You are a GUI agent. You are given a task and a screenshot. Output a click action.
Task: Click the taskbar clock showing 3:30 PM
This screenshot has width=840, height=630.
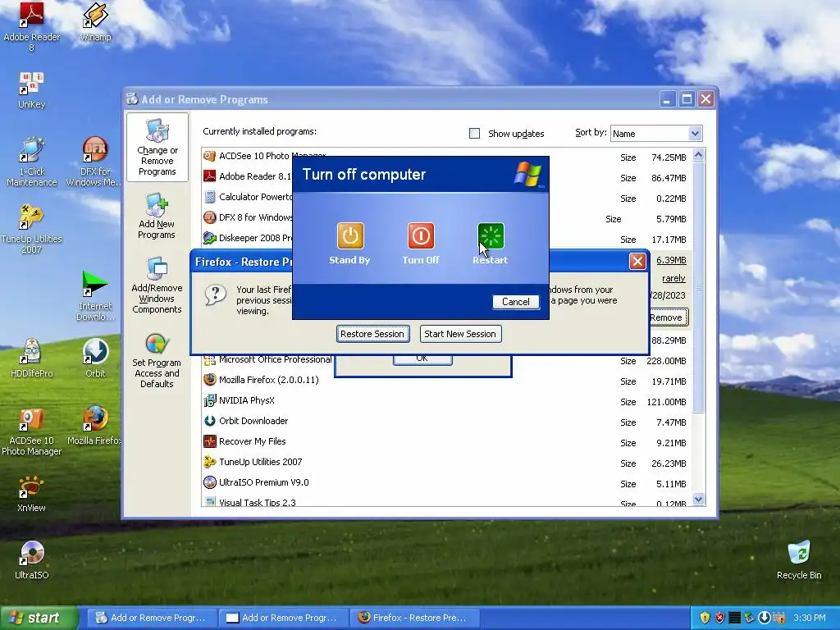[810, 618]
